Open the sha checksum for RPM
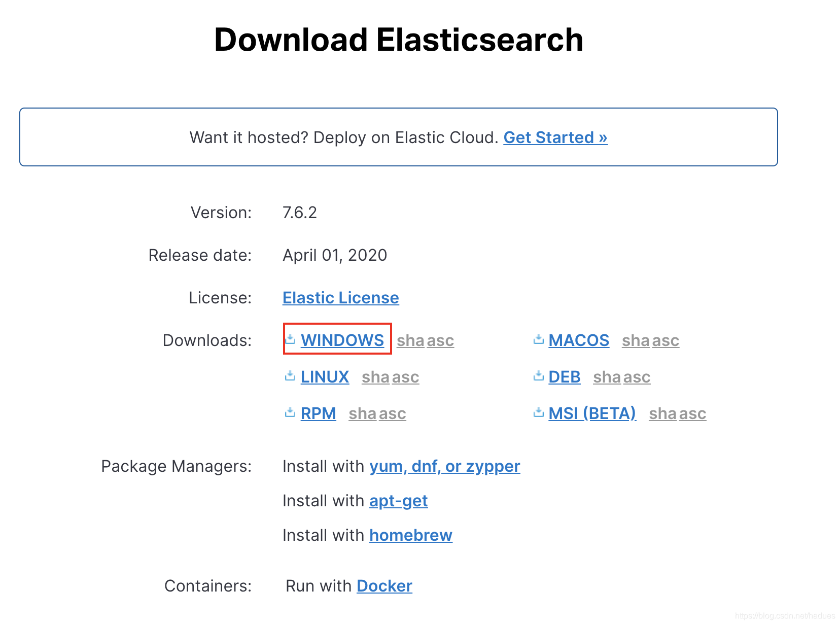The width and height of the screenshot is (840, 625). click(x=362, y=413)
